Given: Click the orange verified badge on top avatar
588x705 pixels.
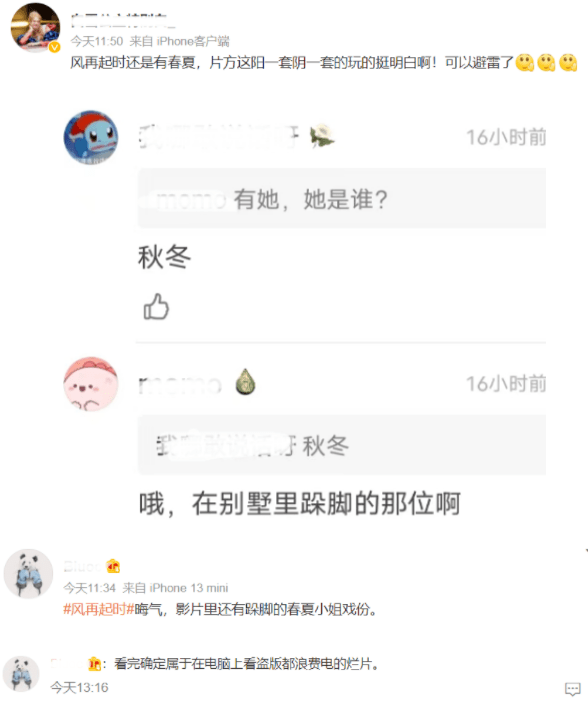Looking at the screenshot, I should pos(54,47).
